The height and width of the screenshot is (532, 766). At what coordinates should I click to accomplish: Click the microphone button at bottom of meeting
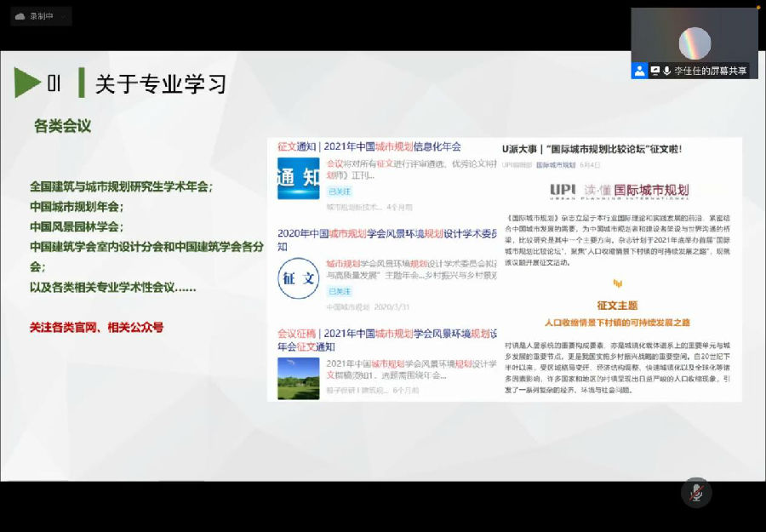tap(696, 494)
